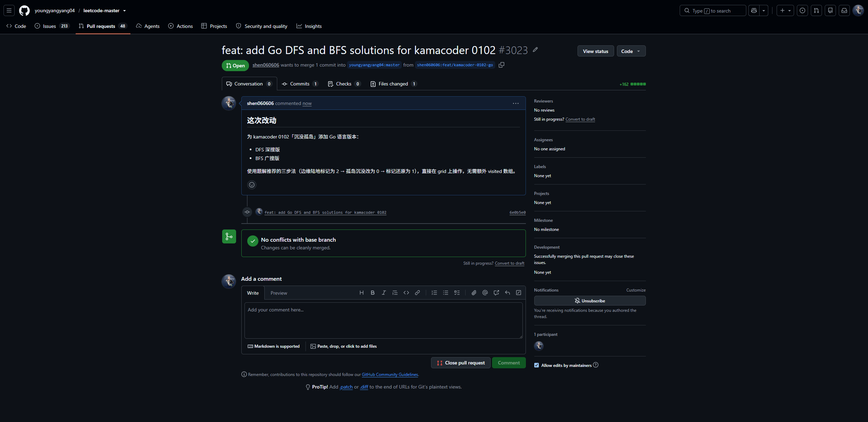Open the create new plus dropdown
This screenshot has width=868, height=422.
[x=785, y=10]
